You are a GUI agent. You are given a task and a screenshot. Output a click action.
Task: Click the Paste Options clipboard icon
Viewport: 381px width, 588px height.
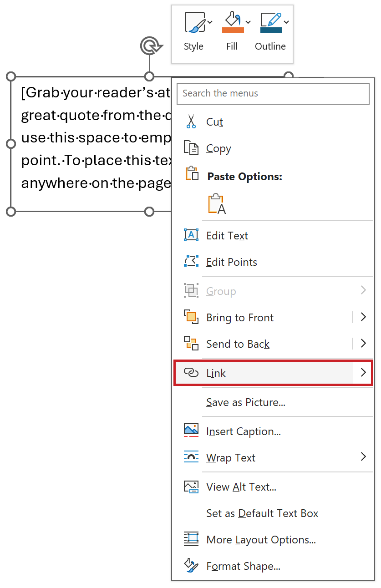pyautogui.click(x=192, y=173)
